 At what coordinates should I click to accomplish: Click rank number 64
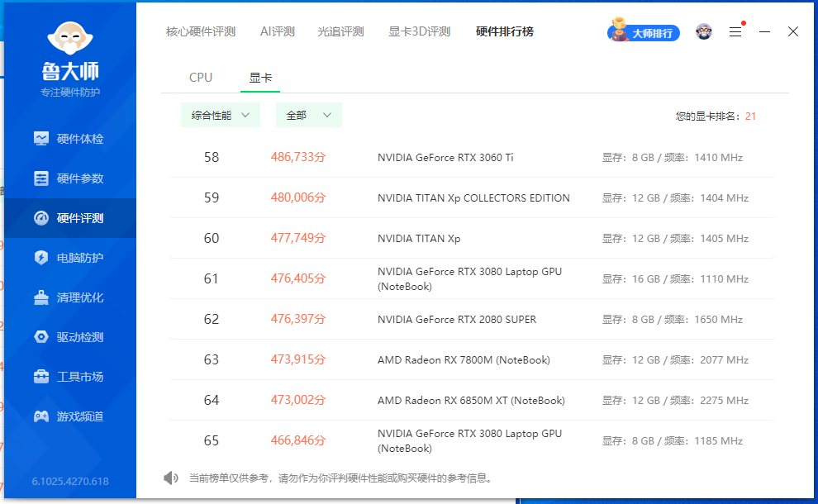[x=212, y=400]
